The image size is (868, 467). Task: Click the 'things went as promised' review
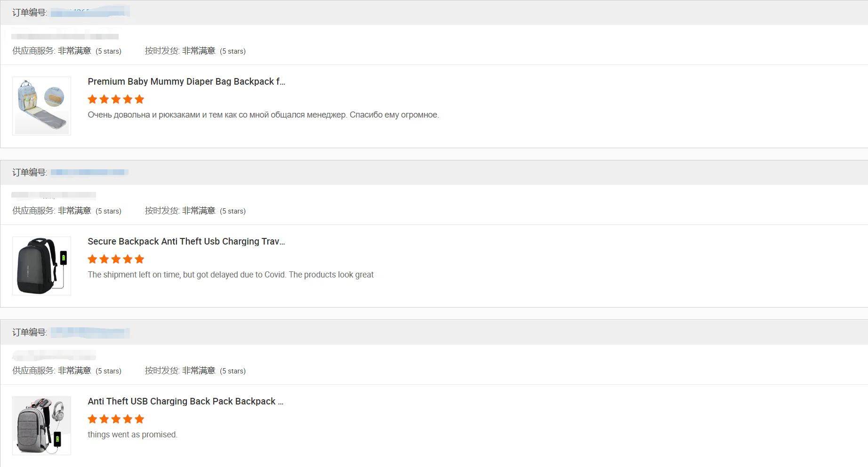tap(132, 435)
